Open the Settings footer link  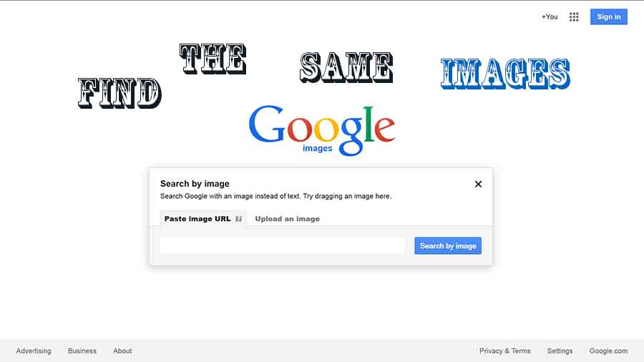pyautogui.click(x=560, y=351)
